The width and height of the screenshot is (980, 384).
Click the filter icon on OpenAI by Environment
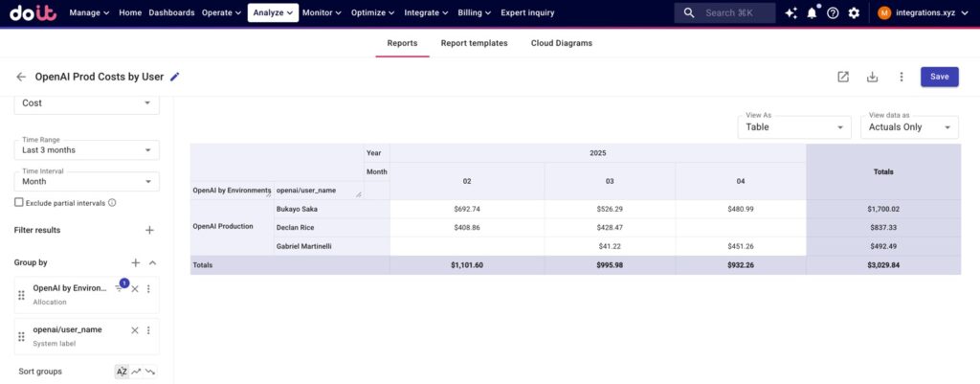click(120, 288)
